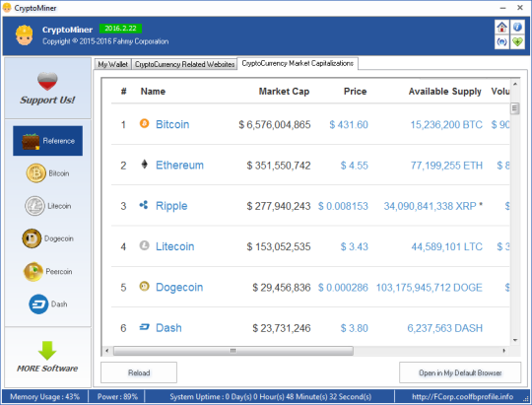The image size is (532, 405).
Task: Click the System Uptime status entry
Action: coord(270,396)
